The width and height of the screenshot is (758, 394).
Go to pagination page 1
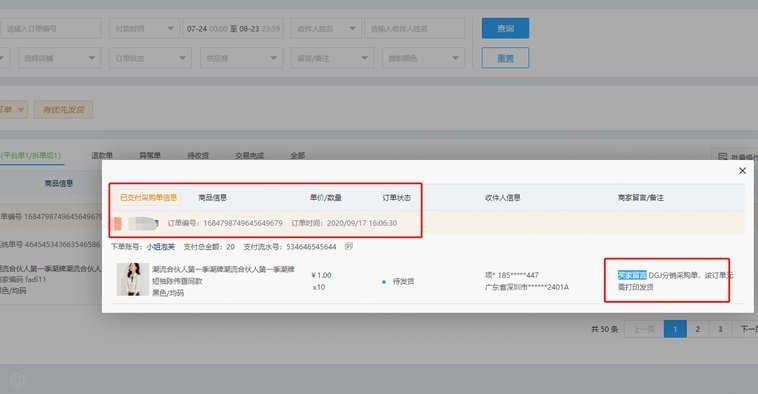point(675,329)
